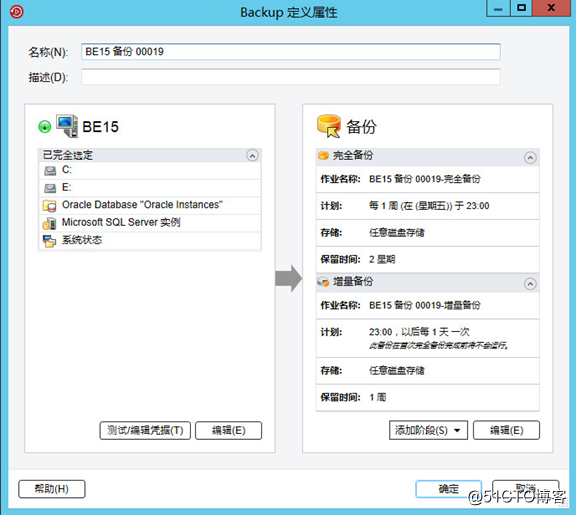
Task: Click the 完全备份 header label
Action: point(353,155)
